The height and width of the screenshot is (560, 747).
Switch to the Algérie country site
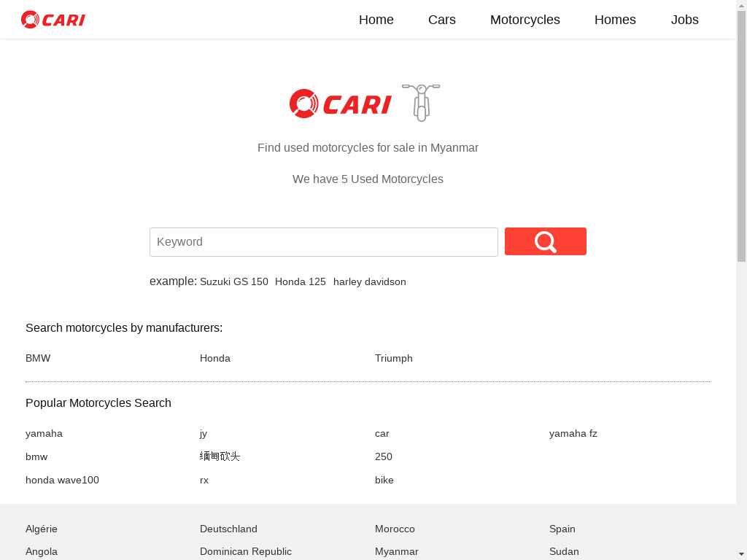pos(42,529)
